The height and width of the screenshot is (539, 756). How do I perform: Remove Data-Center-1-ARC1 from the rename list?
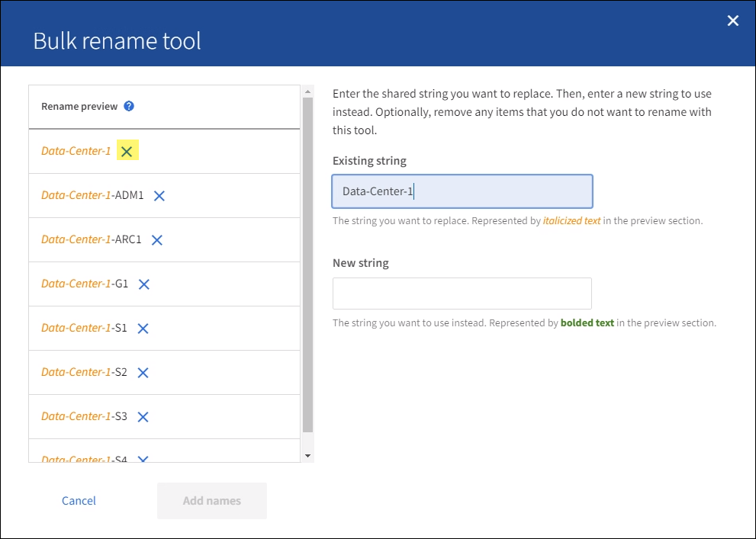pyautogui.click(x=156, y=240)
